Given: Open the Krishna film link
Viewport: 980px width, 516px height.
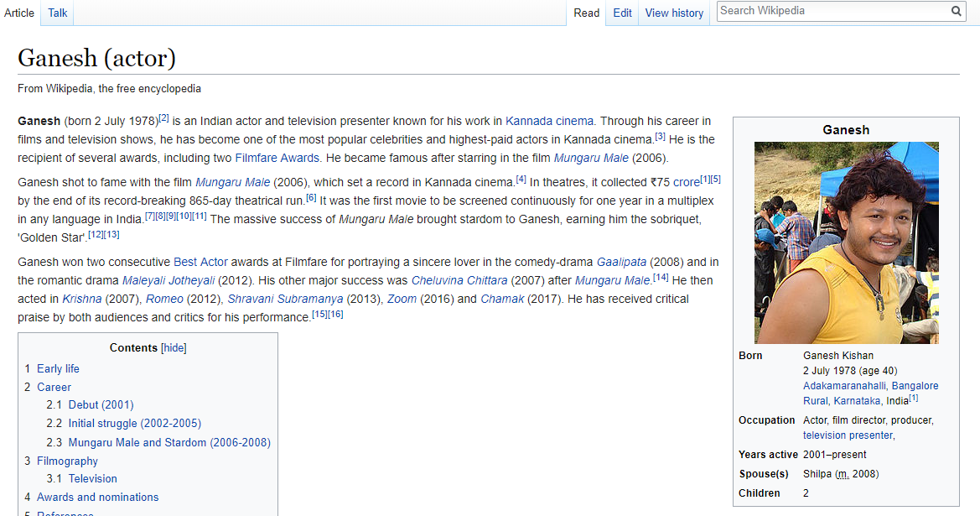Looking at the screenshot, I should [82, 299].
